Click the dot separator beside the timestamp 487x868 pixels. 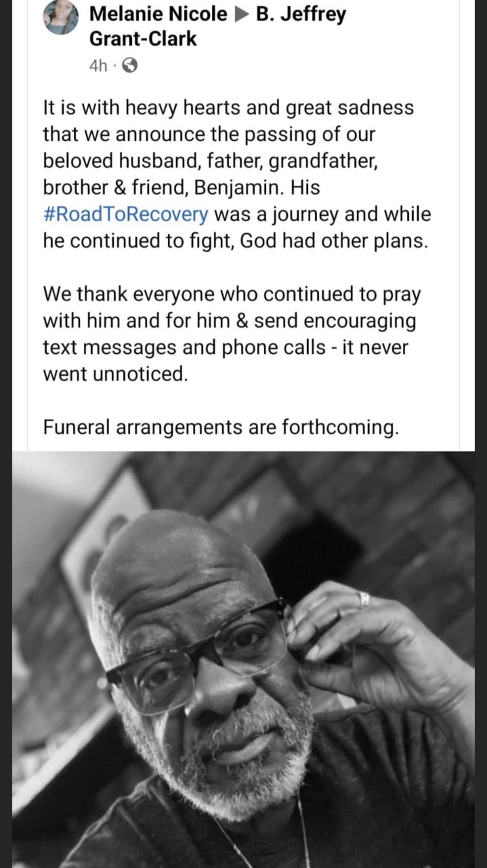pyautogui.click(x=114, y=66)
